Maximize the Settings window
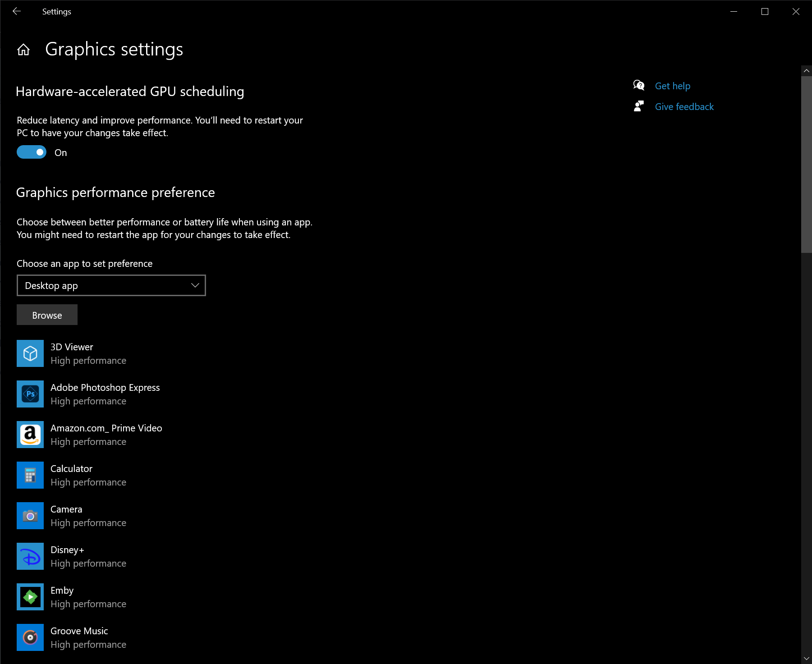The image size is (812, 664). pyautogui.click(x=765, y=12)
